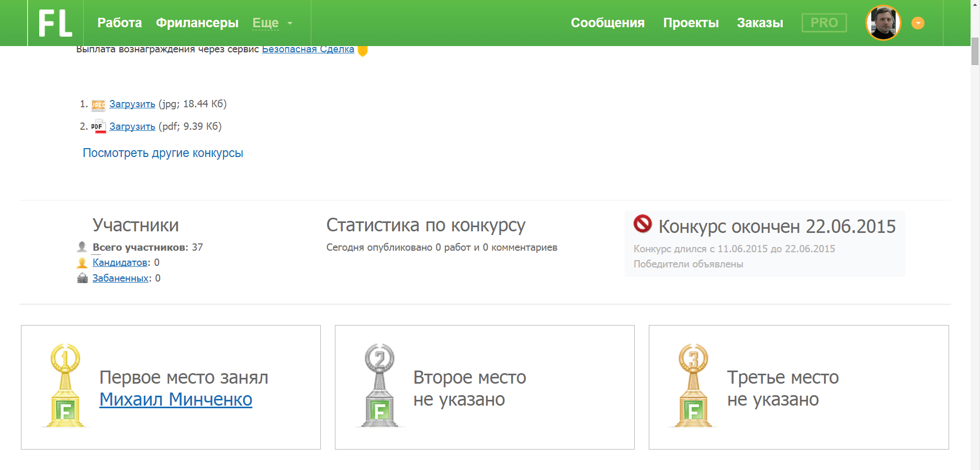Open Посмотреть другие конкурсы link
The image size is (980, 470).
point(163,153)
